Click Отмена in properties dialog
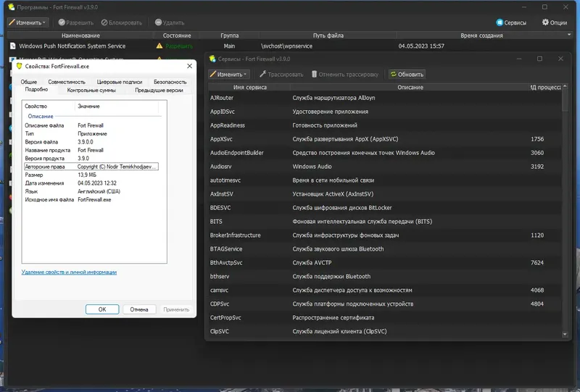The width and height of the screenshot is (580, 392). (139, 309)
